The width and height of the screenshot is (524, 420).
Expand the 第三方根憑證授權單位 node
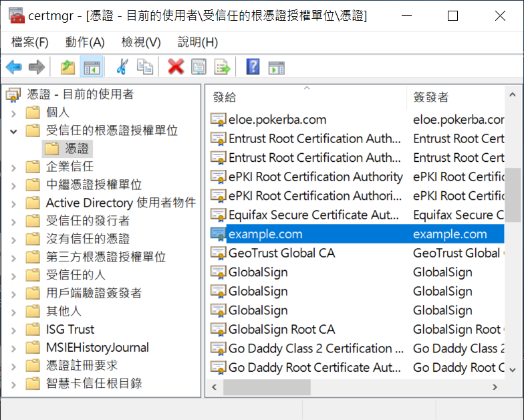[13, 258]
